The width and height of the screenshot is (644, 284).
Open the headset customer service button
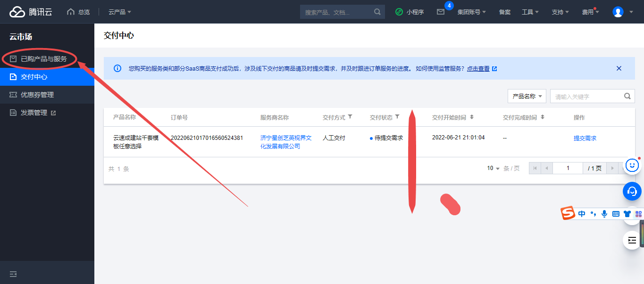(x=632, y=191)
